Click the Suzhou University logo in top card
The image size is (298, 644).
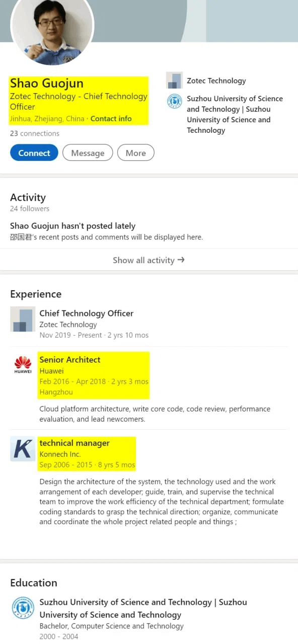[x=174, y=101]
